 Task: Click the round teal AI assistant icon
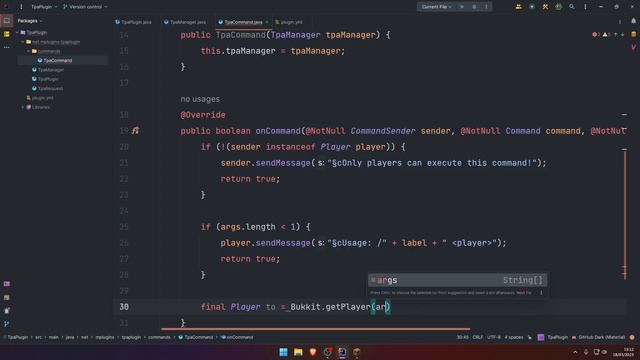coord(531,7)
